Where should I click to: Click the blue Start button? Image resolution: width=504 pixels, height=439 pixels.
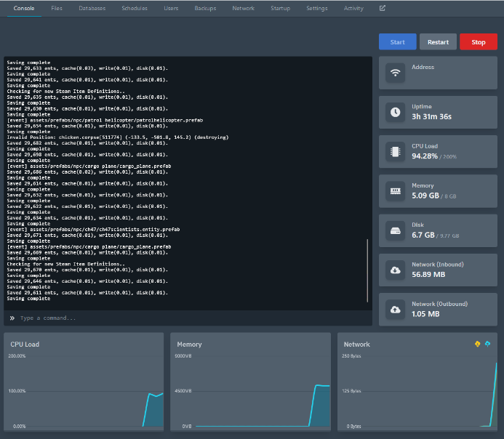[x=397, y=41]
